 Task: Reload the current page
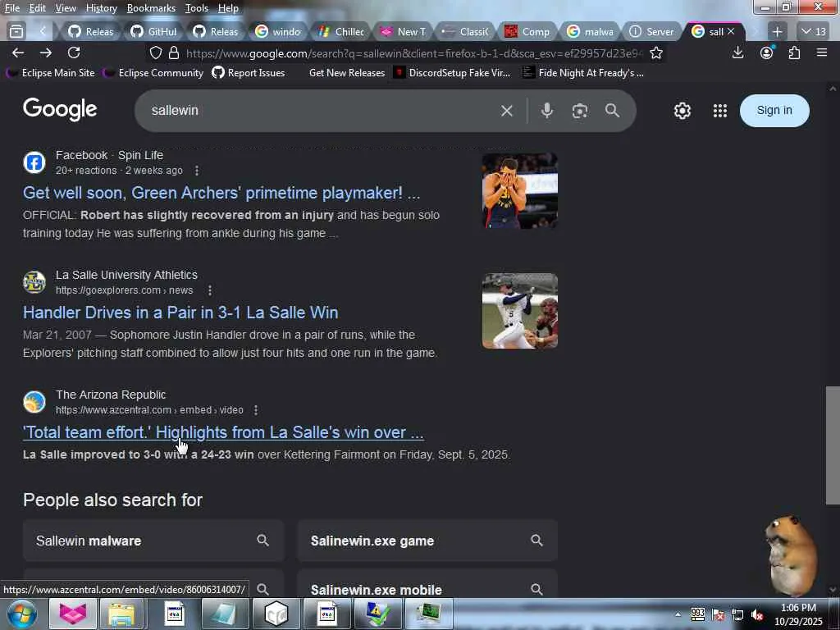(74, 52)
